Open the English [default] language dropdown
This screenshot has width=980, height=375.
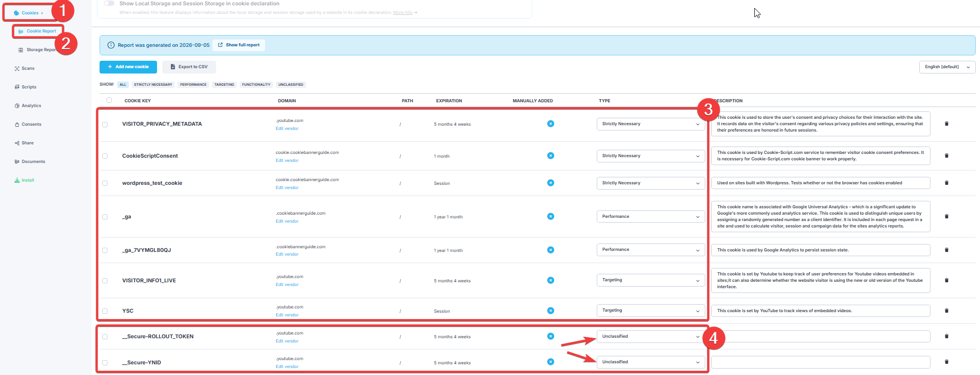click(x=947, y=67)
